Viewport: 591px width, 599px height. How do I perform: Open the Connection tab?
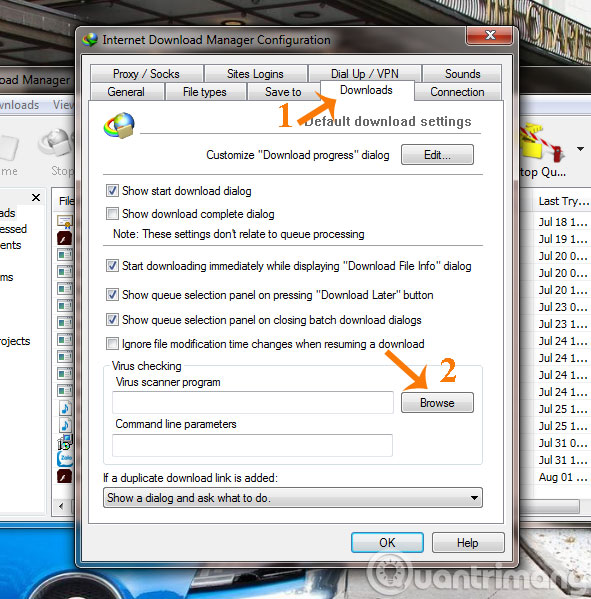tap(457, 92)
